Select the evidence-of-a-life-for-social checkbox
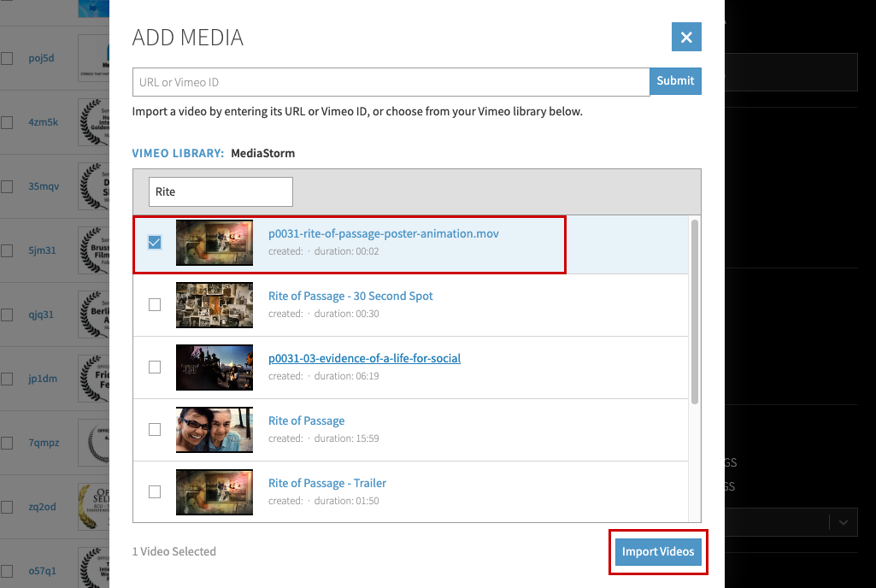Viewport: 876px width, 588px height. click(x=155, y=367)
